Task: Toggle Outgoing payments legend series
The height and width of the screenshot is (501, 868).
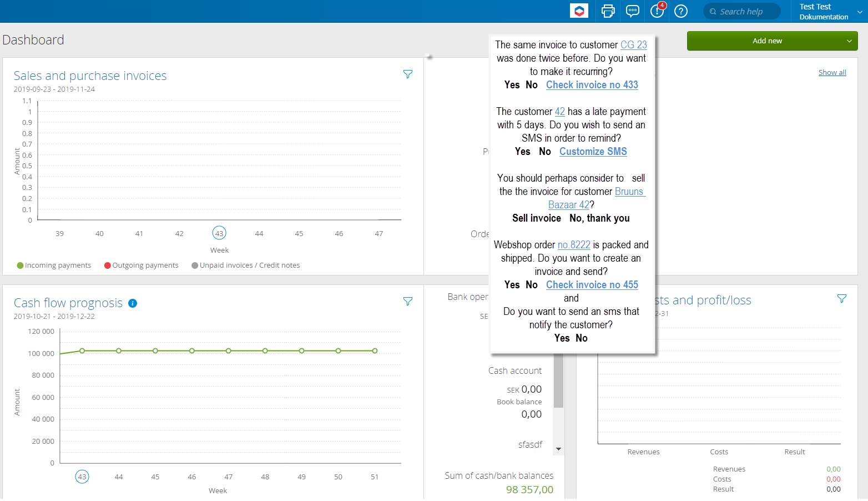Action: 142,265
